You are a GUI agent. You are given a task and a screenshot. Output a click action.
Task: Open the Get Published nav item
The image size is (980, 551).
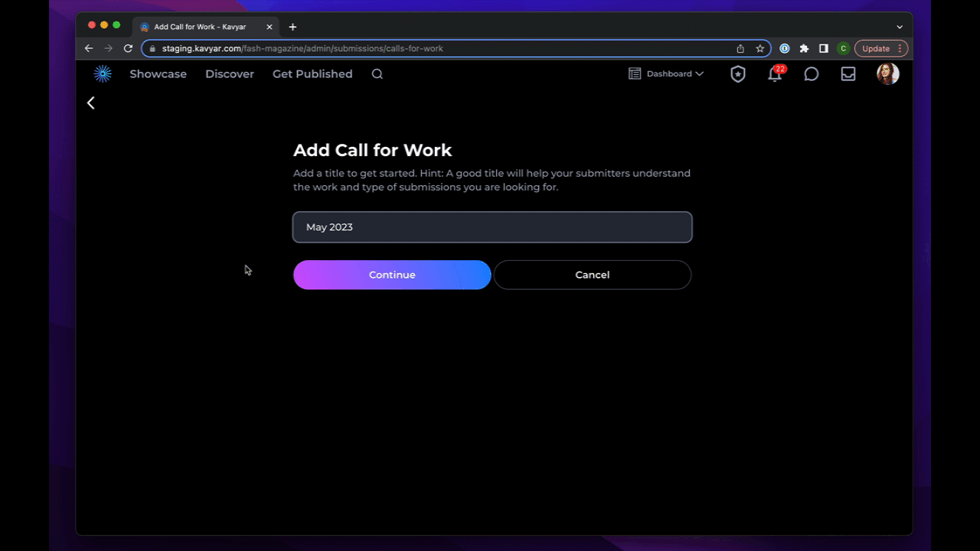pyautogui.click(x=312, y=74)
